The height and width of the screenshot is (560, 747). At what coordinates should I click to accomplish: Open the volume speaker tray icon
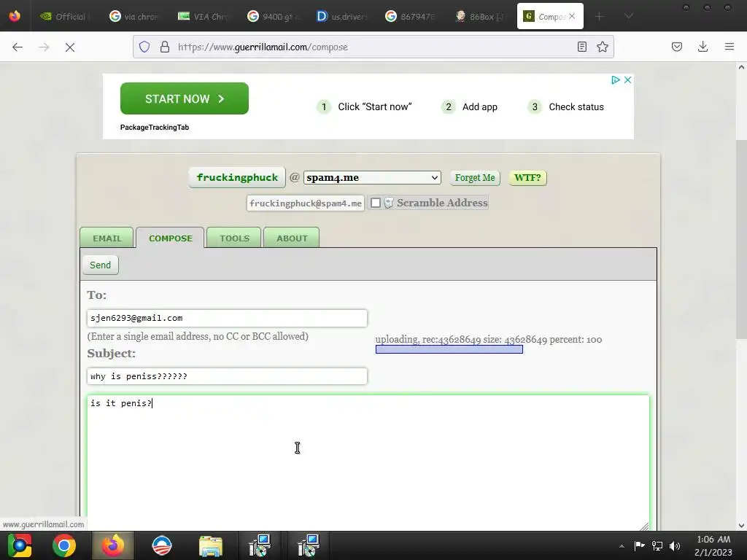tap(675, 545)
